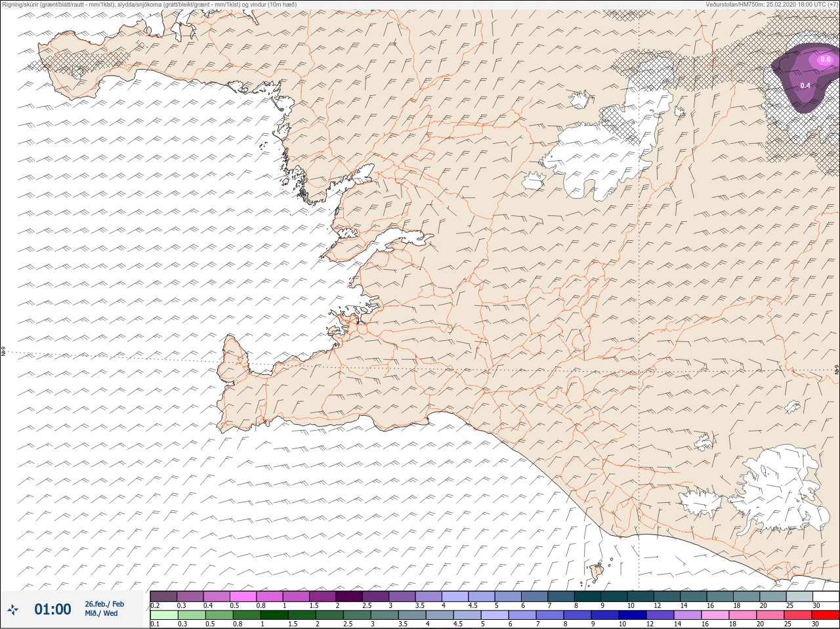Click the '0.1' label in the lower legend row
The width and height of the screenshot is (840, 629).
155,624
